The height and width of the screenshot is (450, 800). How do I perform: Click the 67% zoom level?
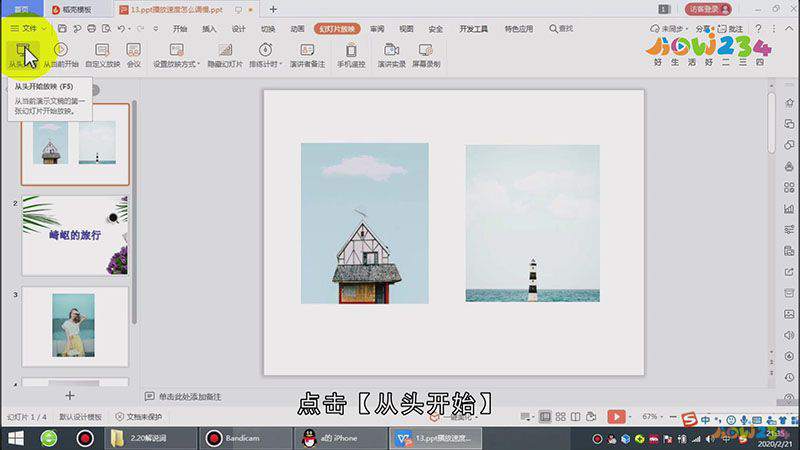tap(649, 417)
